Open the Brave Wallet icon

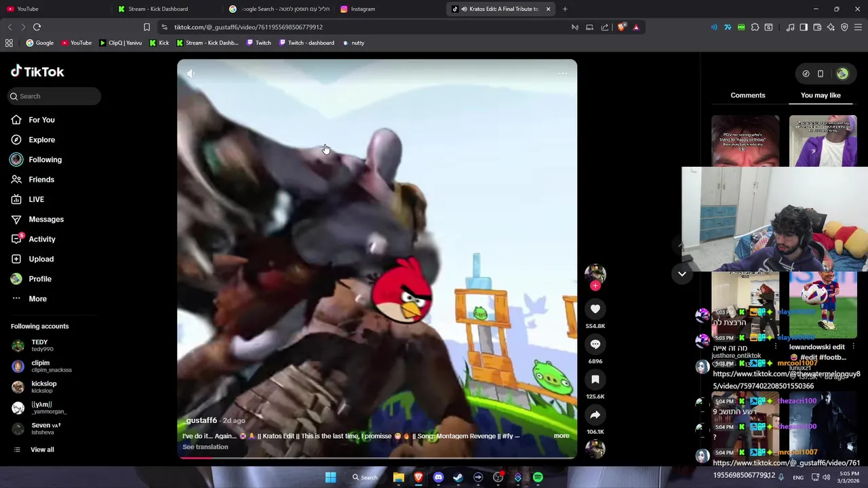pyautogui.click(x=817, y=27)
